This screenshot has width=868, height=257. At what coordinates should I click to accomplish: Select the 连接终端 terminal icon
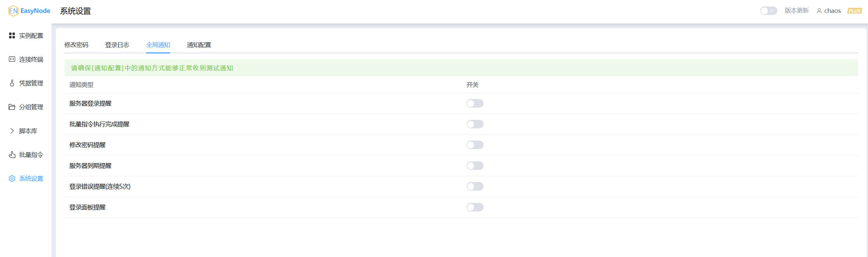coord(12,59)
